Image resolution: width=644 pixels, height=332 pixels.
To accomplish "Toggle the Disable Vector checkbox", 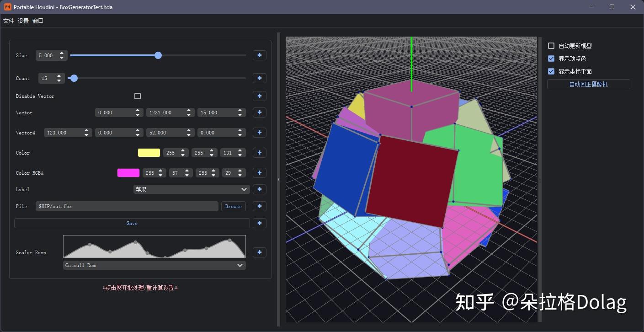I will [x=138, y=96].
